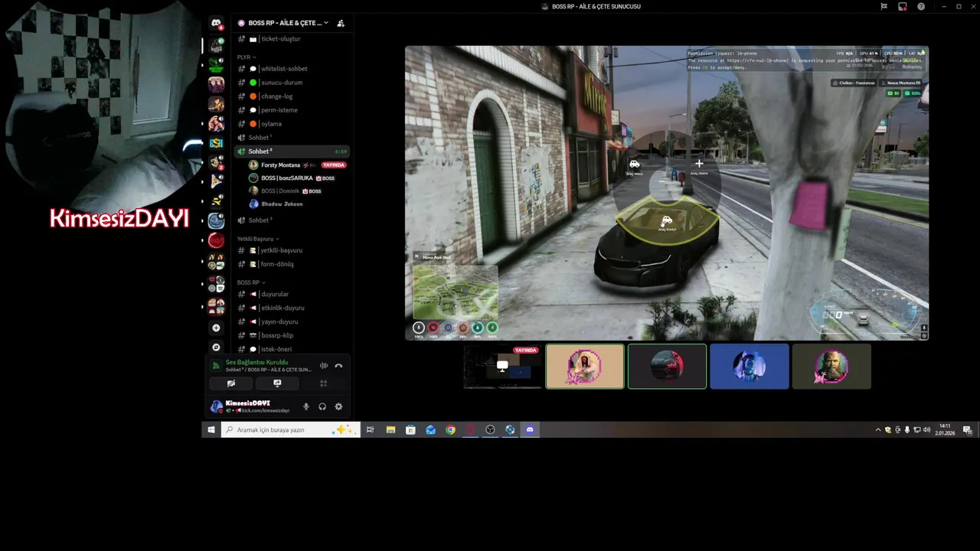
Task: Open the oylama channel
Action: click(x=292, y=124)
